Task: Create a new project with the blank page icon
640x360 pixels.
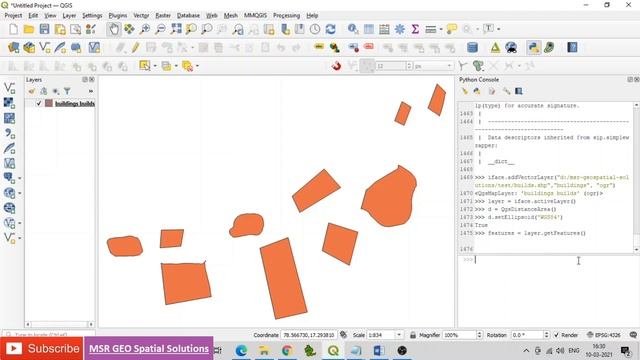Action: point(13,29)
